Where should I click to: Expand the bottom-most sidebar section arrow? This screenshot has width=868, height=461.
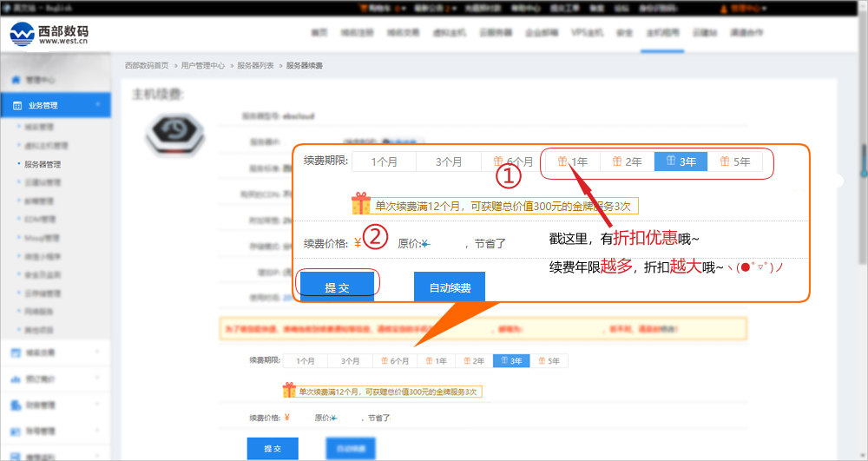tap(97, 456)
